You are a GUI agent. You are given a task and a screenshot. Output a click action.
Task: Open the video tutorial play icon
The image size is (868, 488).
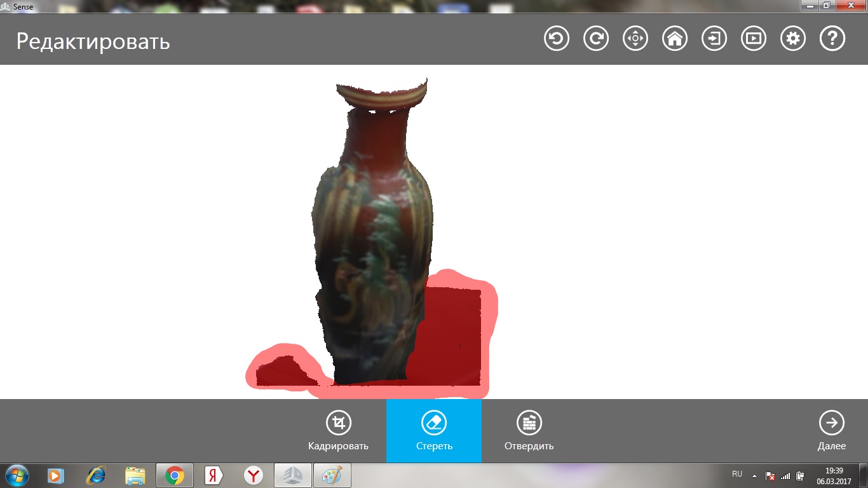point(754,39)
